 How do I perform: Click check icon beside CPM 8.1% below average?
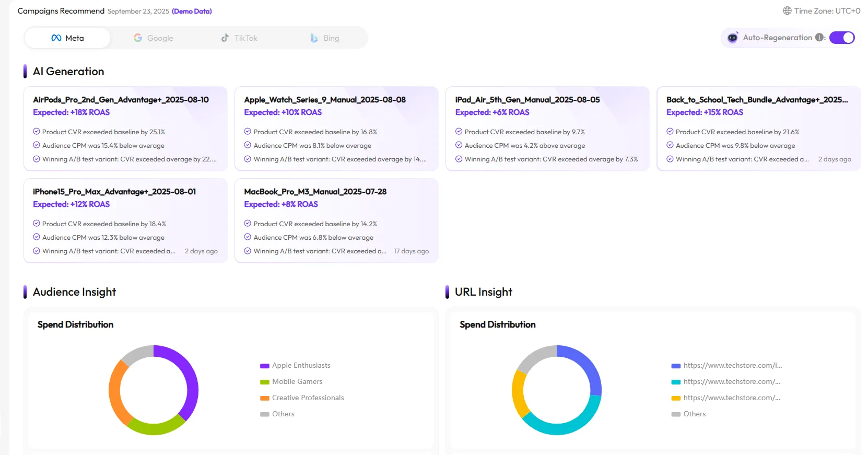click(248, 145)
